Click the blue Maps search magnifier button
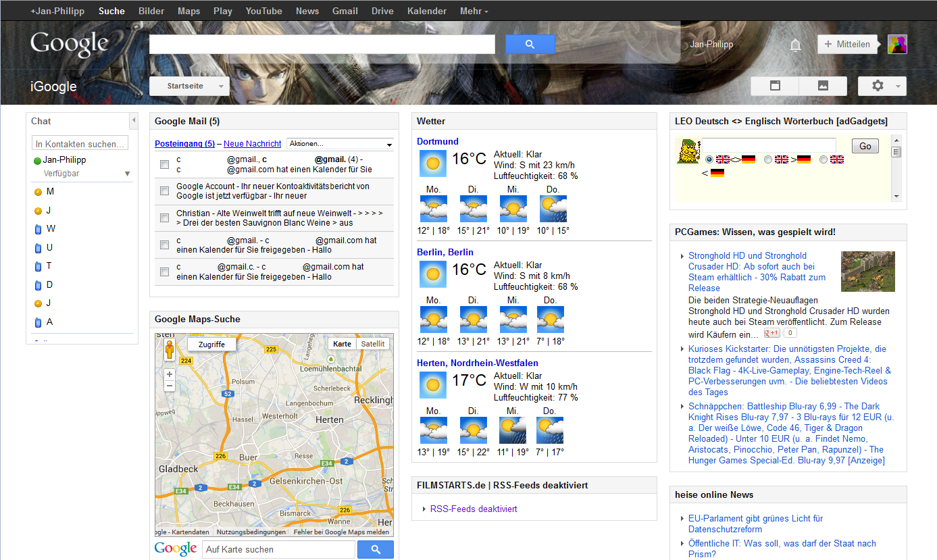937x560 pixels. coord(375,550)
